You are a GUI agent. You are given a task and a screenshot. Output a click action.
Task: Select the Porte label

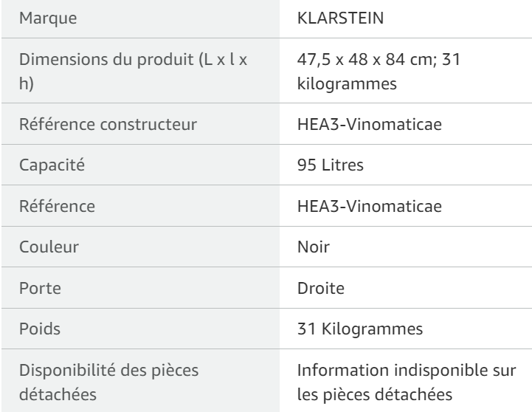pos(40,288)
